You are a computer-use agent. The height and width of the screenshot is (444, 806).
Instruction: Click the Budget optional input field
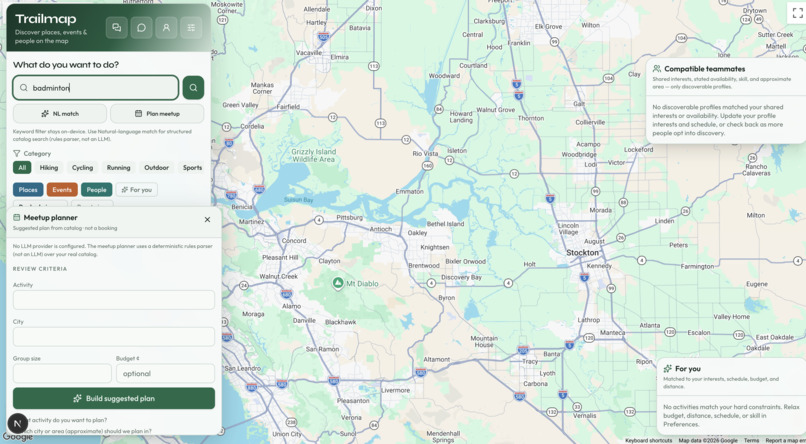166,374
